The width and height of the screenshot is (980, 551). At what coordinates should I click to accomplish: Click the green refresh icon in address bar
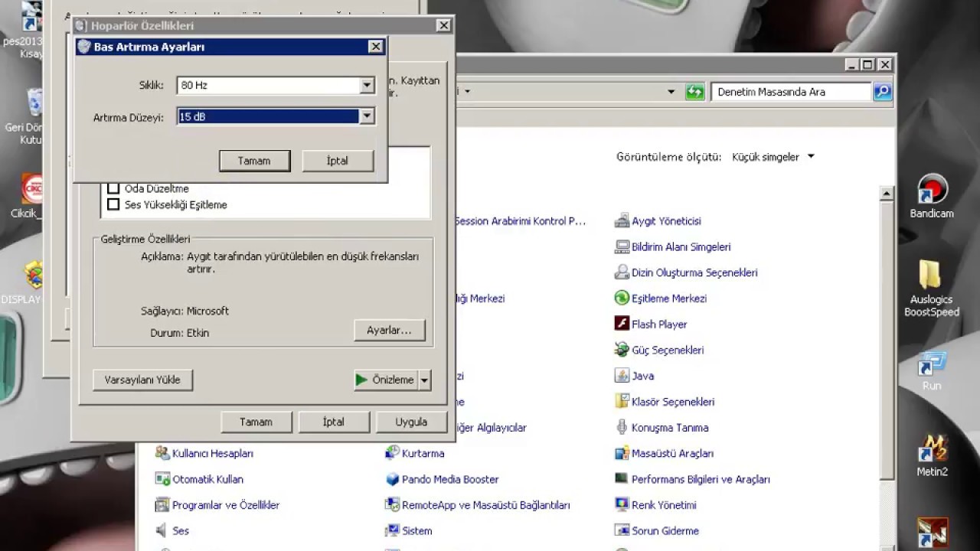pyautogui.click(x=694, y=92)
